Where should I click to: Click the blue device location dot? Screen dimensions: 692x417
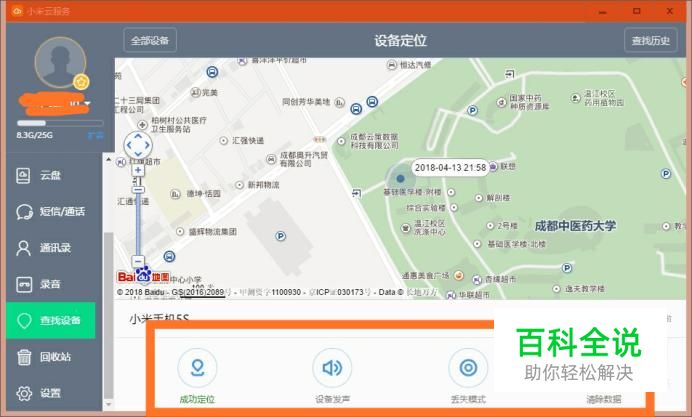(x=400, y=178)
